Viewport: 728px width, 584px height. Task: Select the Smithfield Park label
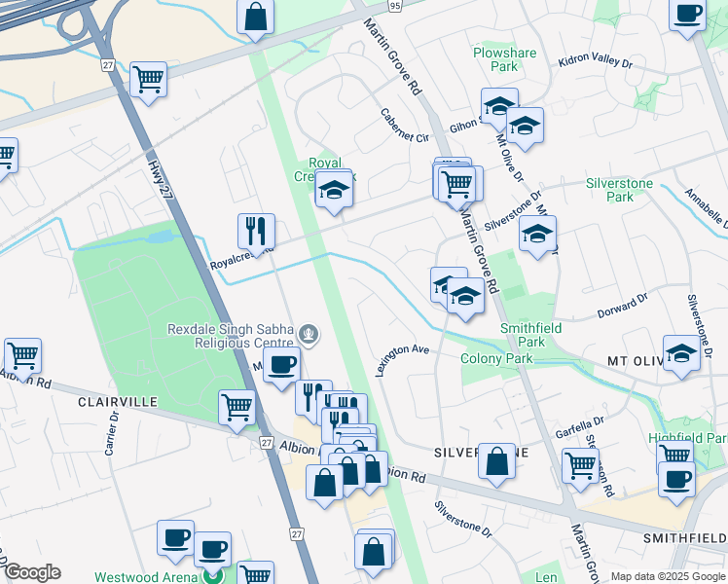531,335
